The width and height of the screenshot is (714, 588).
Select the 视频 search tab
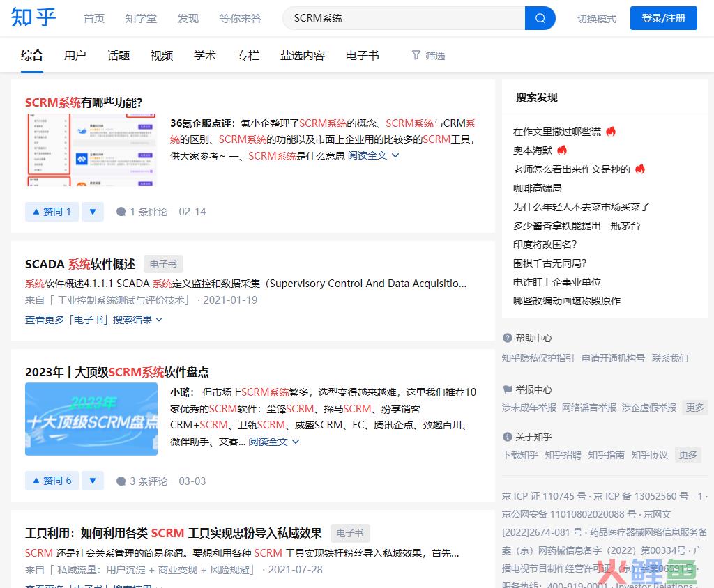pos(162,56)
